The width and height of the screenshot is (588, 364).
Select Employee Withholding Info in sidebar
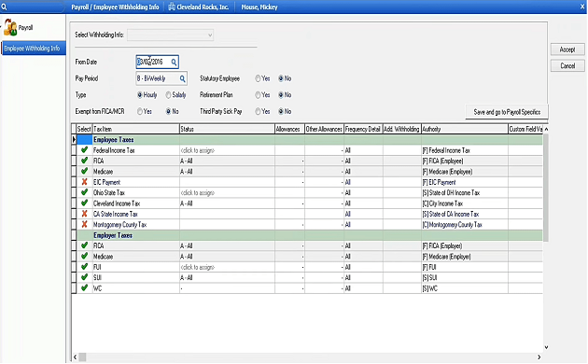coord(34,49)
